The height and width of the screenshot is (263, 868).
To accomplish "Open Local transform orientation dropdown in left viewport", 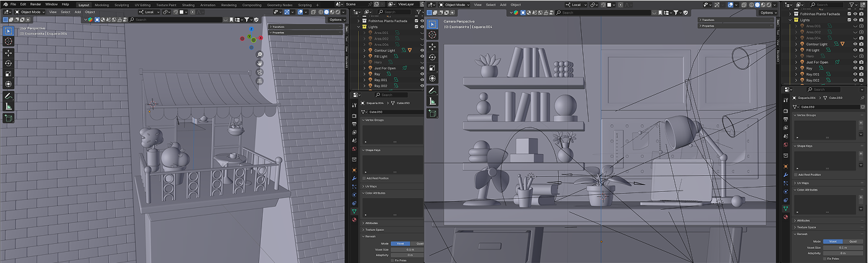I will click(147, 12).
